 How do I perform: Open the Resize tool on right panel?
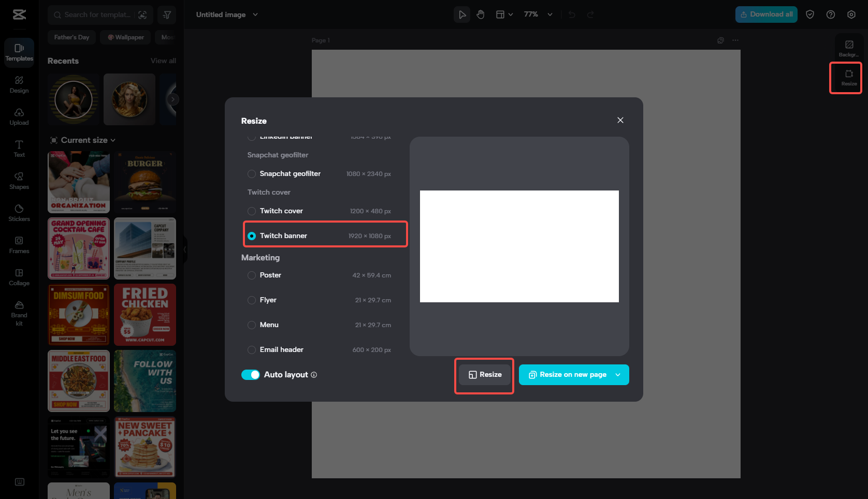coord(848,78)
